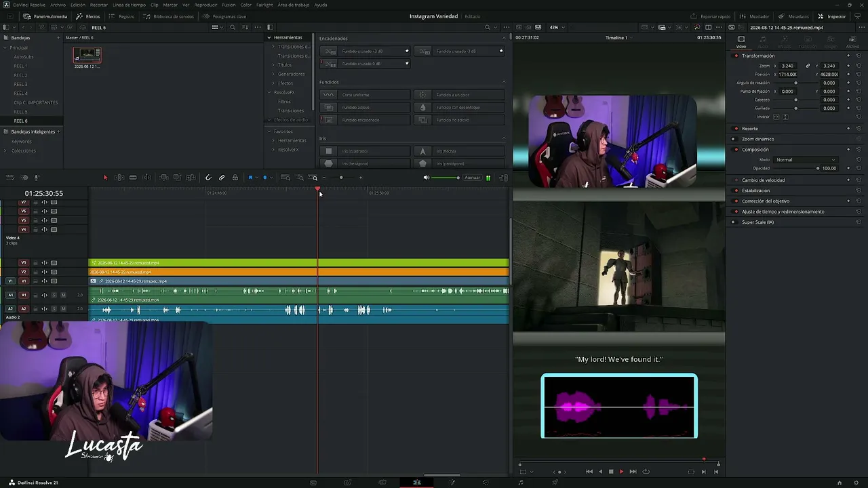Toggle the Inspector panel button
The height and width of the screenshot is (488, 868).
(832, 16)
